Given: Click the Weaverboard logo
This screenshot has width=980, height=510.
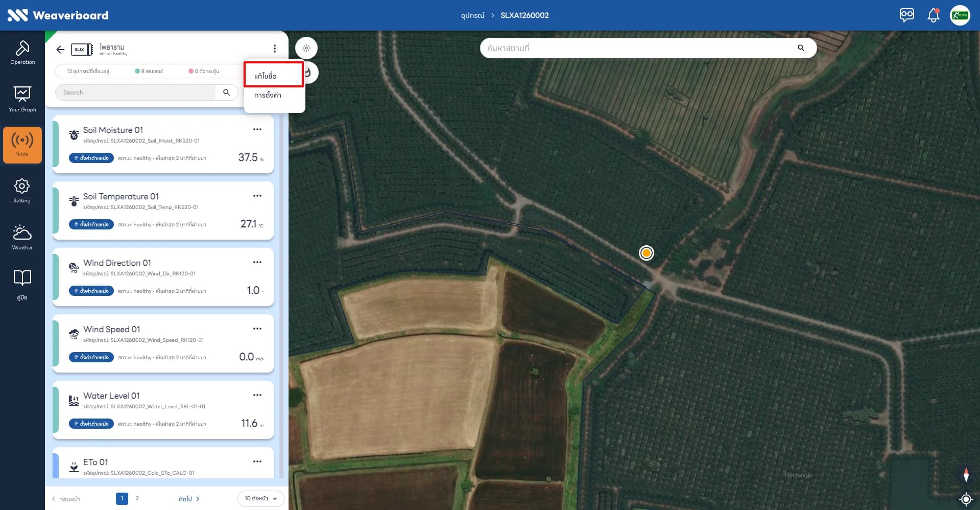Looking at the screenshot, I should [x=58, y=15].
